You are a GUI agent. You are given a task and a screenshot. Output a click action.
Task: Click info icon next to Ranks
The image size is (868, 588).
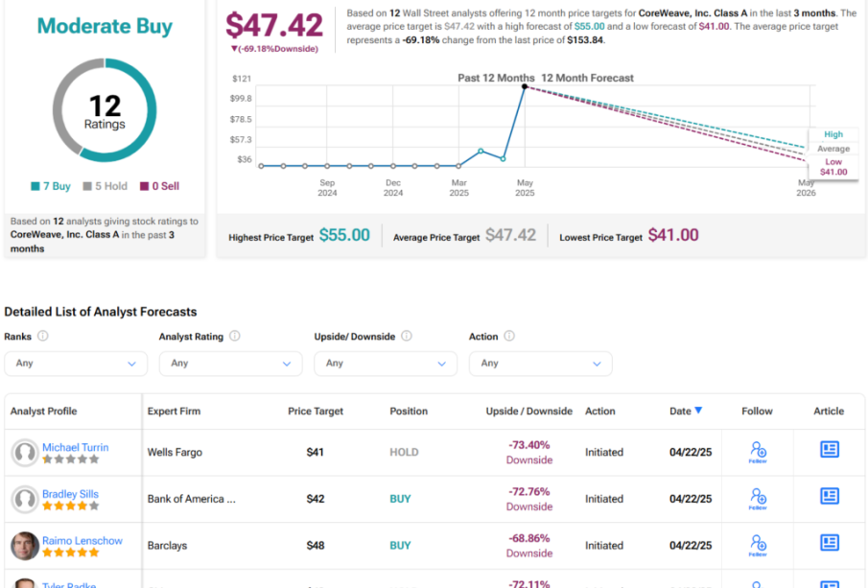point(43,337)
